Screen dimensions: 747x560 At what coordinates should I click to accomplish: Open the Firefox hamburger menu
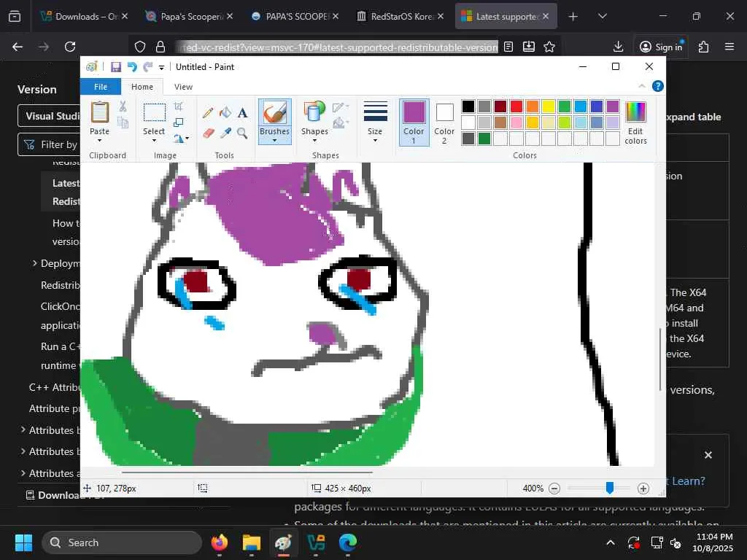pyautogui.click(x=729, y=47)
